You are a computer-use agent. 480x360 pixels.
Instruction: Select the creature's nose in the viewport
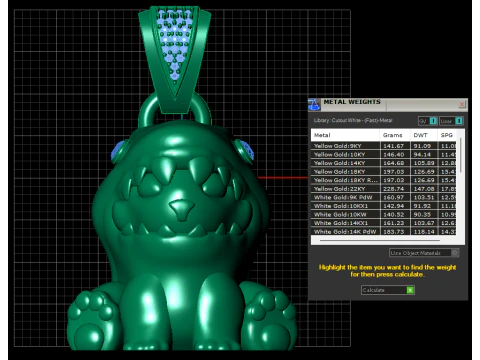point(181,209)
